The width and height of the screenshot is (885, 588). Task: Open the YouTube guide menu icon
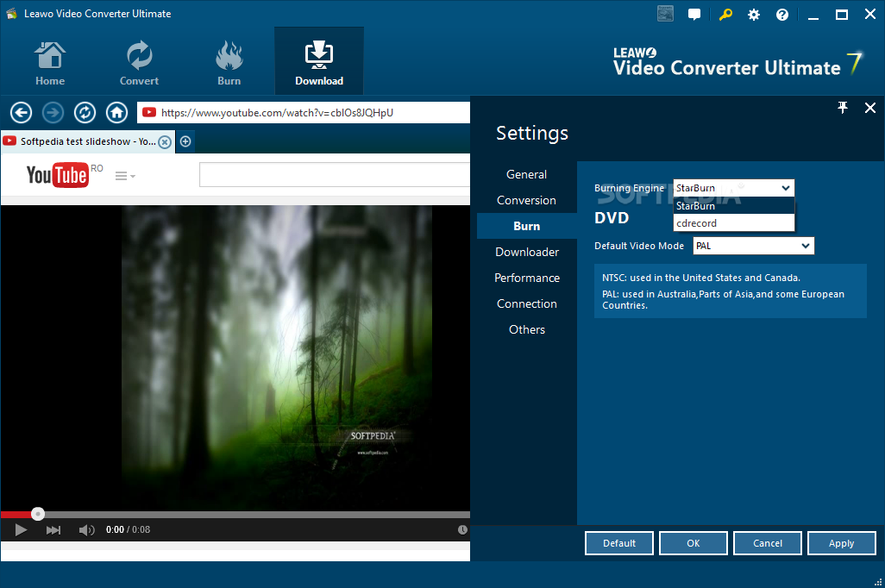[125, 176]
